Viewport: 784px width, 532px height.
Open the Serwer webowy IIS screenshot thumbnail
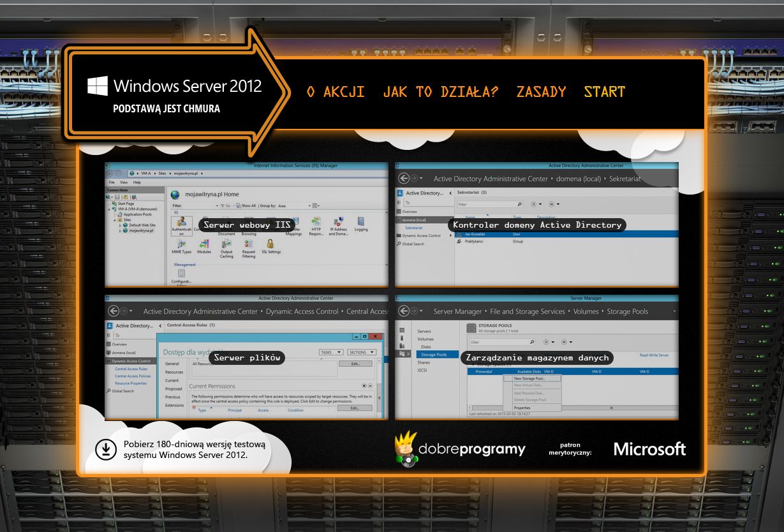[x=246, y=225]
